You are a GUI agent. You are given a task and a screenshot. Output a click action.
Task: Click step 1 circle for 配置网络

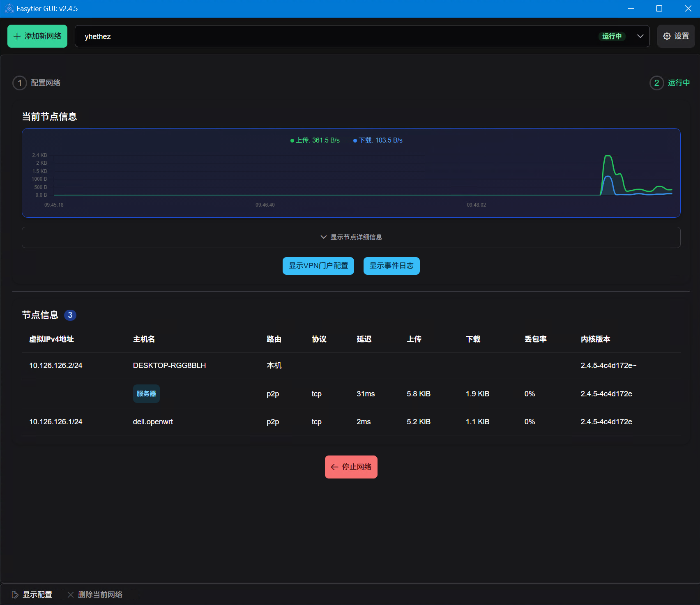20,83
